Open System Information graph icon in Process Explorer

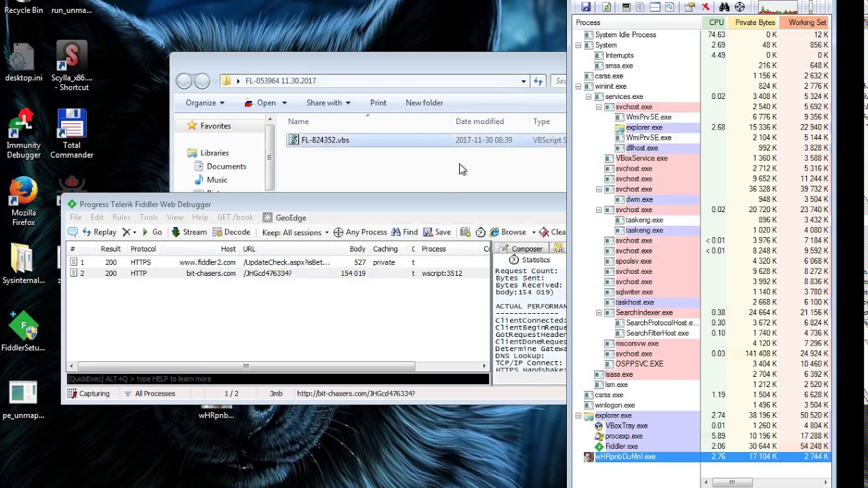(x=626, y=7)
